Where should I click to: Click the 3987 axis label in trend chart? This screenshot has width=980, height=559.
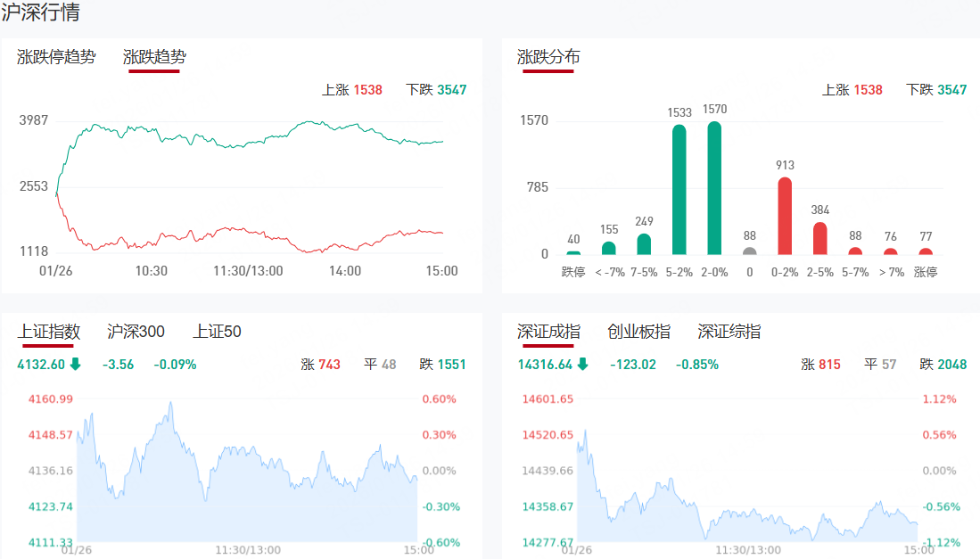click(34, 120)
